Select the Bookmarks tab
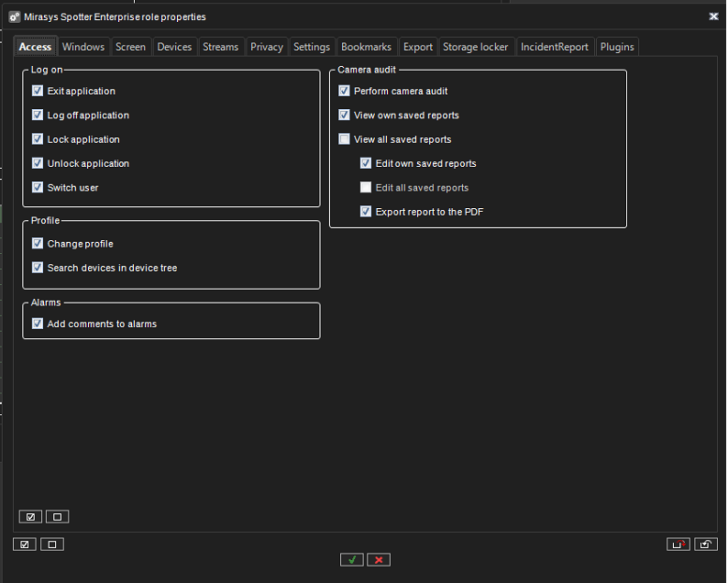The image size is (728, 583). point(366,47)
